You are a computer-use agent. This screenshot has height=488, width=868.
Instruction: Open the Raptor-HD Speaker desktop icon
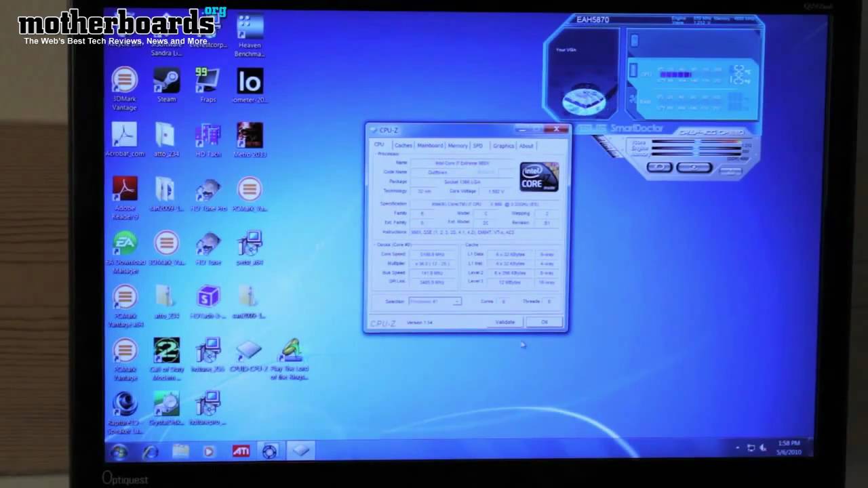[x=125, y=413]
